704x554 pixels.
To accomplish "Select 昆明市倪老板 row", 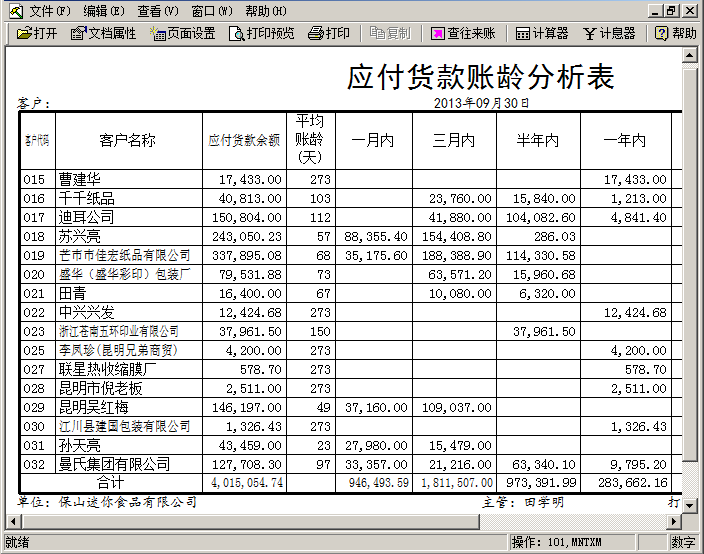I will 101,388.
